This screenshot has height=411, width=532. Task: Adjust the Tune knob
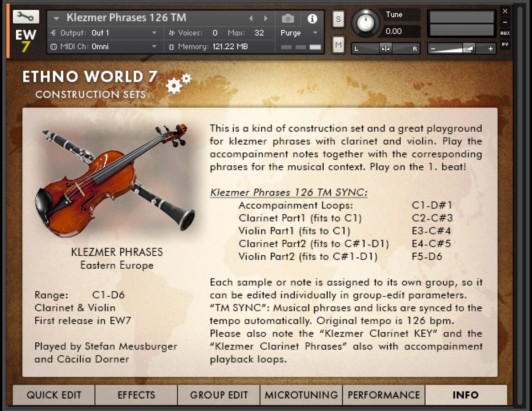pyautogui.click(x=365, y=23)
